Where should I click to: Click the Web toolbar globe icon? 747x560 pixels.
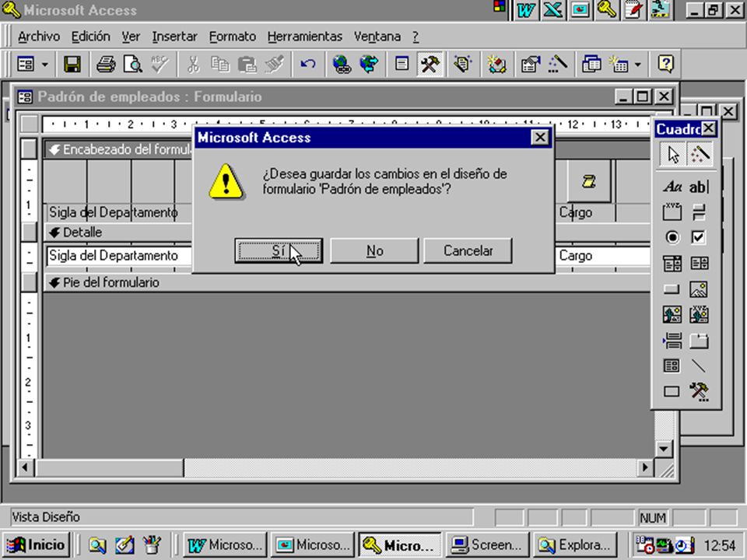coord(369,64)
